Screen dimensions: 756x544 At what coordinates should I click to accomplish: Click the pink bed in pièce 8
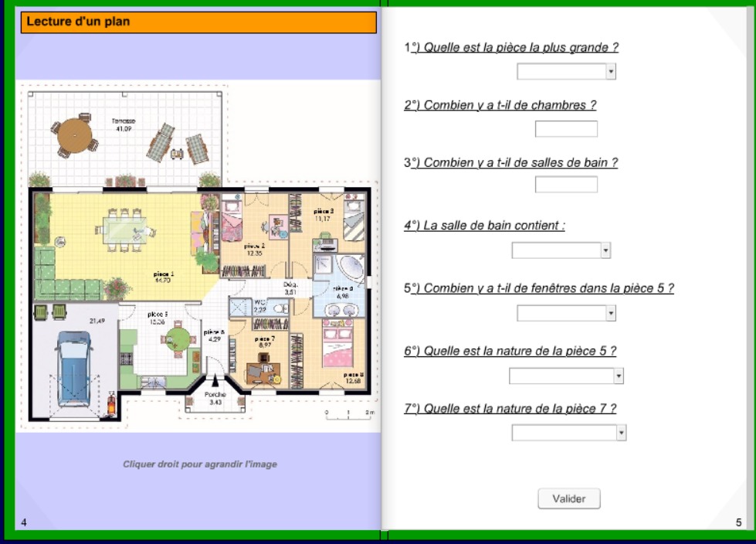pos(337,342)
